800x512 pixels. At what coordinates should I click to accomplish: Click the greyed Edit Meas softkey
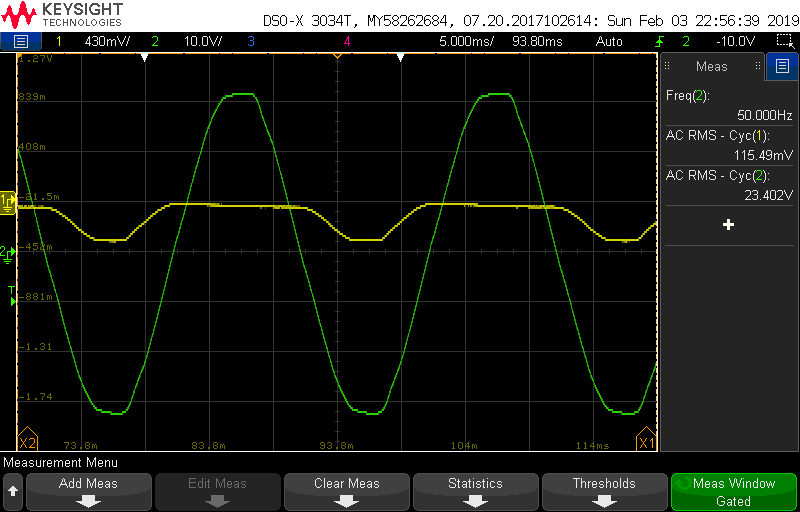[x=217, y=491]
